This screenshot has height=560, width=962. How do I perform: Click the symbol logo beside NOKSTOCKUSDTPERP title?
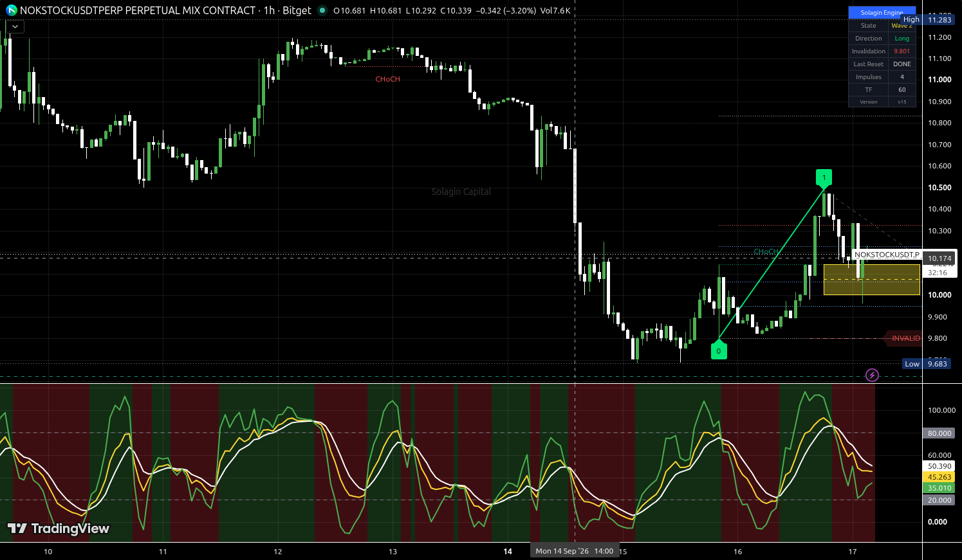(12, 10)
